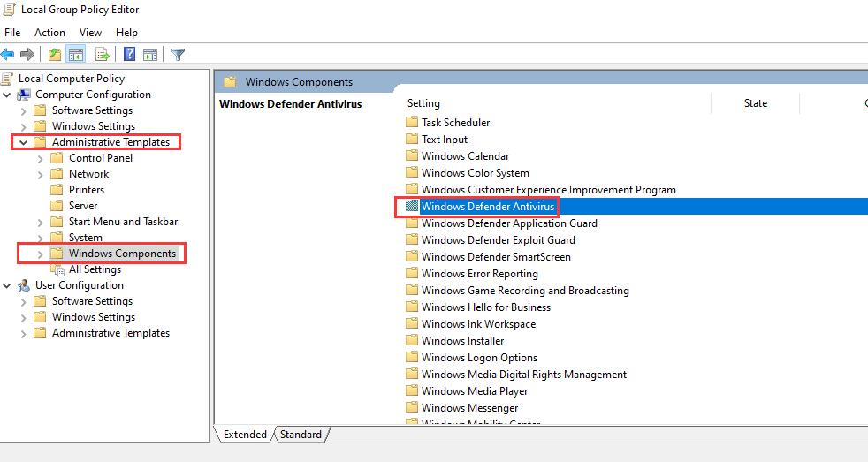Image resolution: width=868 pixels, height=462 pixels.
Task: Collapse the Computer Configuration node
Action: point(7,95)
